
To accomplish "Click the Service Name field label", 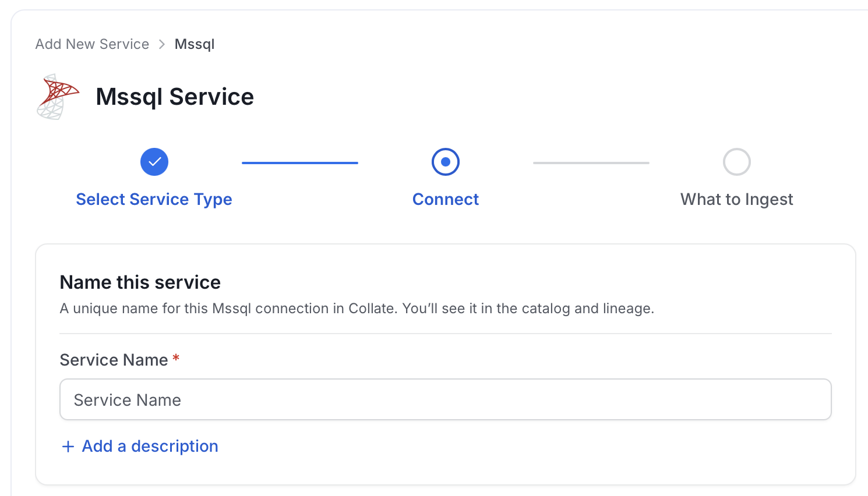I will (x=114, y=360).
